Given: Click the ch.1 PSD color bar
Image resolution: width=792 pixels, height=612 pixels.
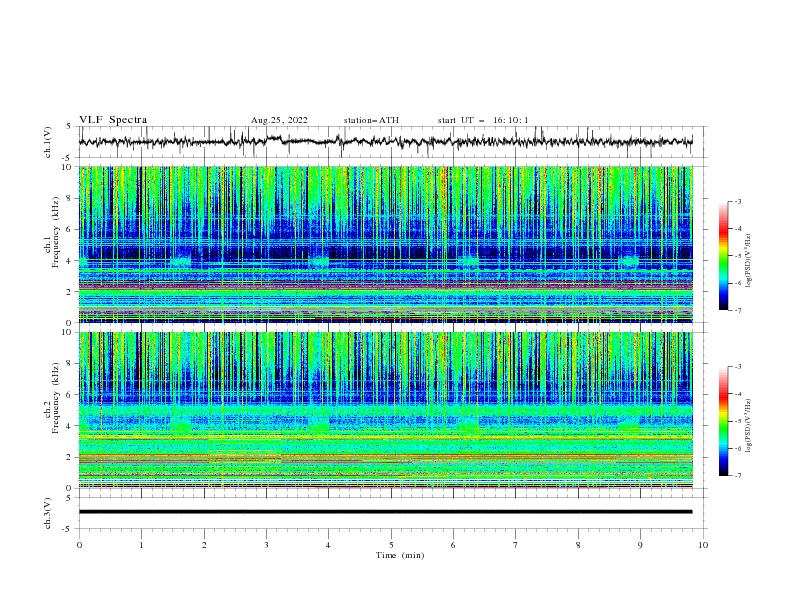Looking at the screenshot, I should coord(723,256).
